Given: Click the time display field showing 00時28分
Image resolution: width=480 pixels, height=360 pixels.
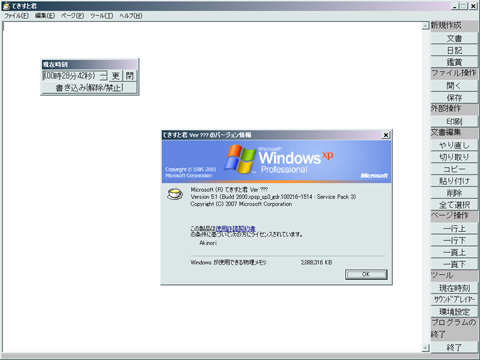Looking at the screenshot, I should click(71, 76).
